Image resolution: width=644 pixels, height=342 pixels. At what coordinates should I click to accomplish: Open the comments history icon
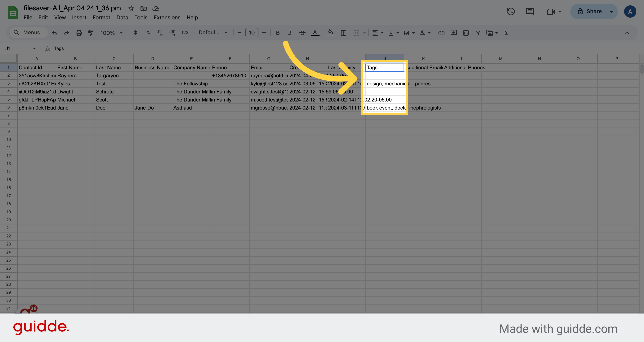530,11
